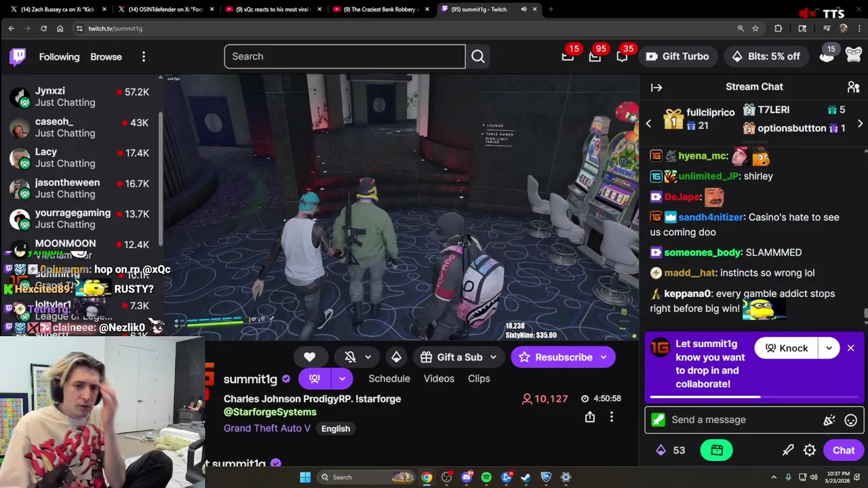Click the sword moderator icon near the Chat button
Viewport: 868px width, 488px height.
[788, 450]
